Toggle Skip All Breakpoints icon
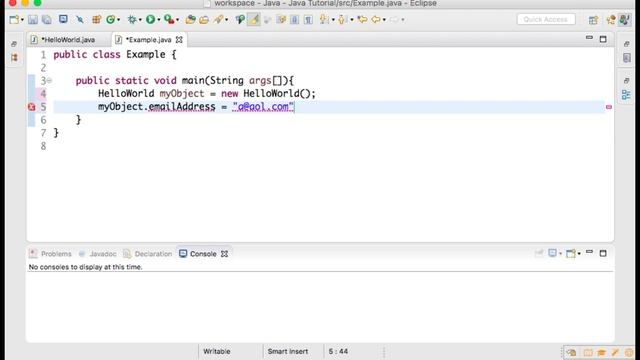 click(x=80, y=19)
